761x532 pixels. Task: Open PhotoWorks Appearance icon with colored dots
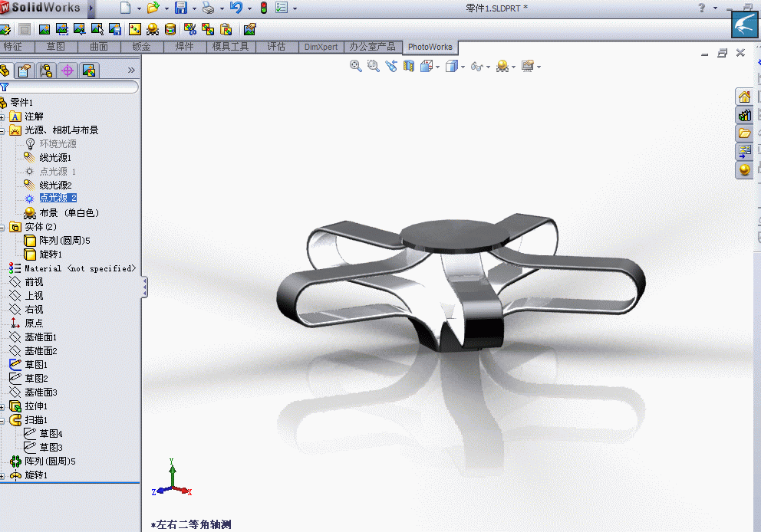tap(135, 30)
